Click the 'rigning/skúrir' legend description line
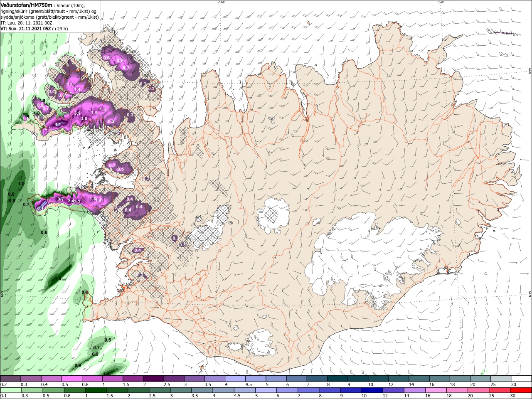This screenshot has width=532, height=399. click(49, 11)
